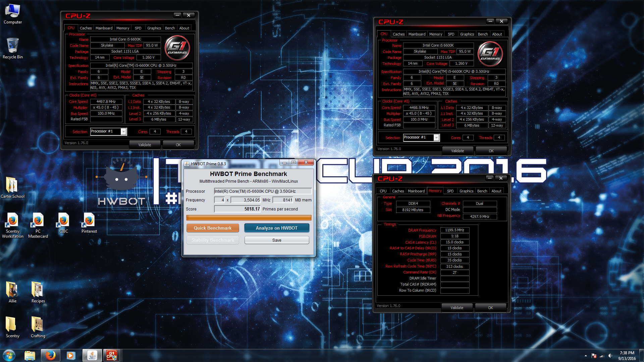The height and width of the screenshot is (362, 644).
Task: Click Save button in HWBOT Prime
Action: pos(277,240)
